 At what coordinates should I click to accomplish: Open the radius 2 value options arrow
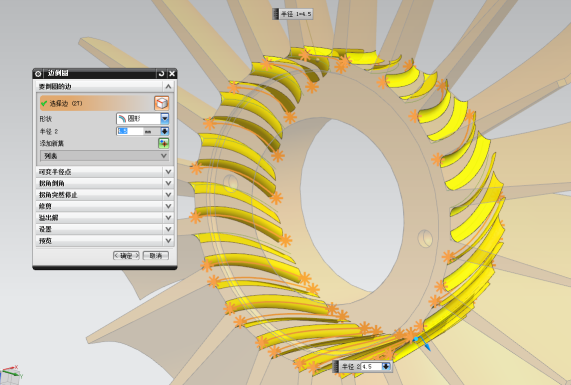click(x=165, y=131)
